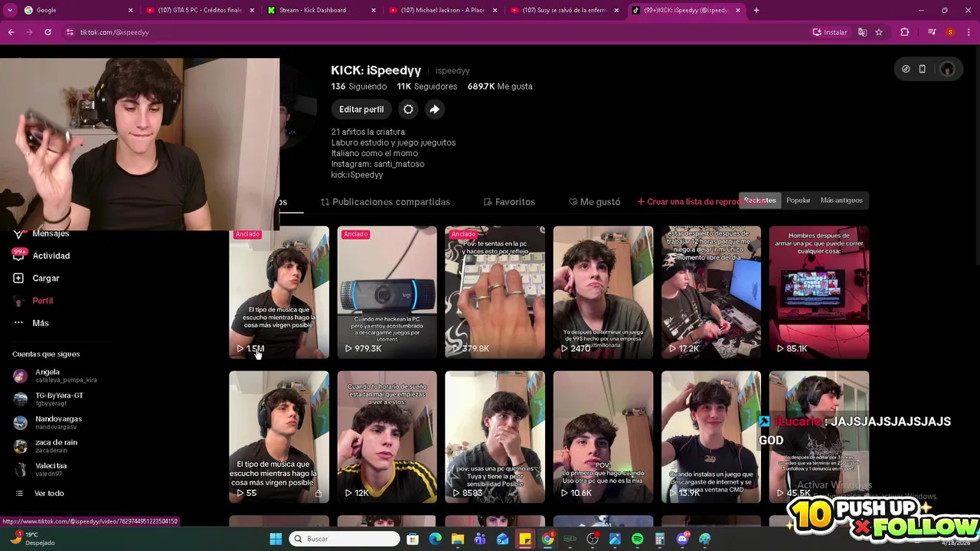Open the TikTok profile avatar menu

[x=947, y=69]
